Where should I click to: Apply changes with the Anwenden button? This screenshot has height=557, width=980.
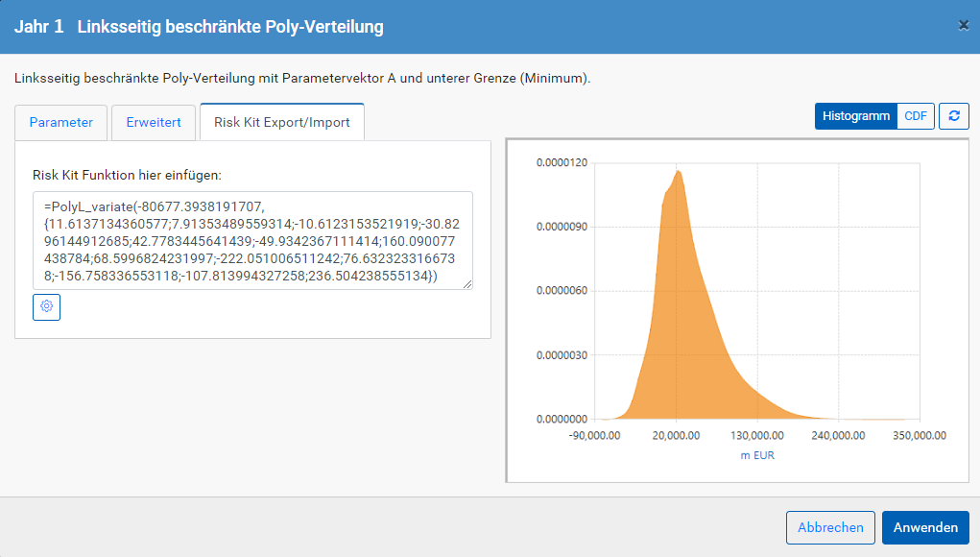coord(925,527)
